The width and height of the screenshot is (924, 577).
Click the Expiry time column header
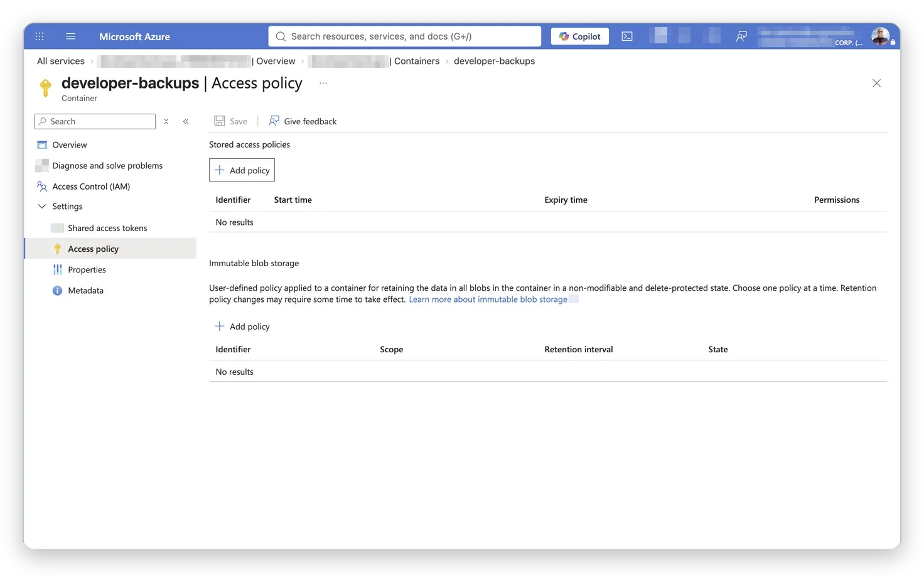click(566, 200)
